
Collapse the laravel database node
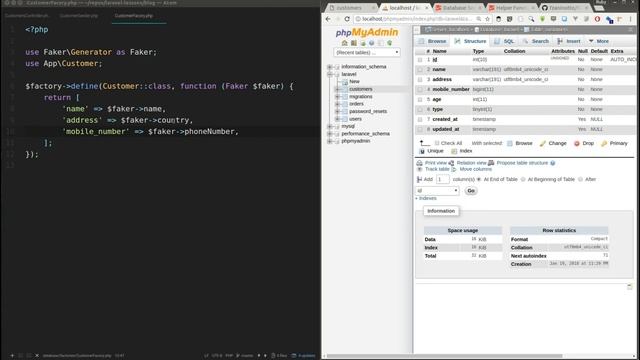329,74
